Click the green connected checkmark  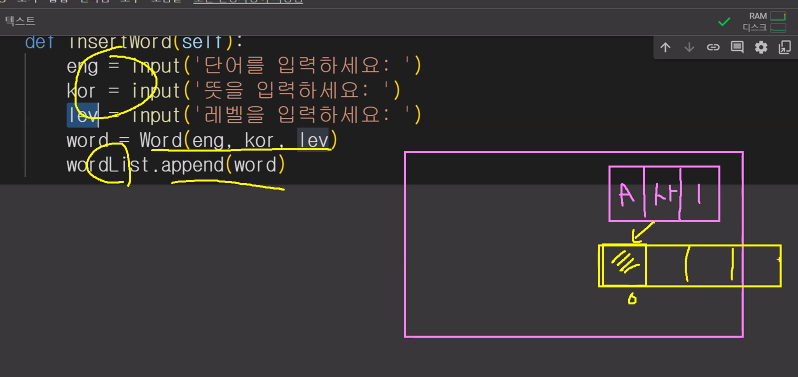click(724, 21)
